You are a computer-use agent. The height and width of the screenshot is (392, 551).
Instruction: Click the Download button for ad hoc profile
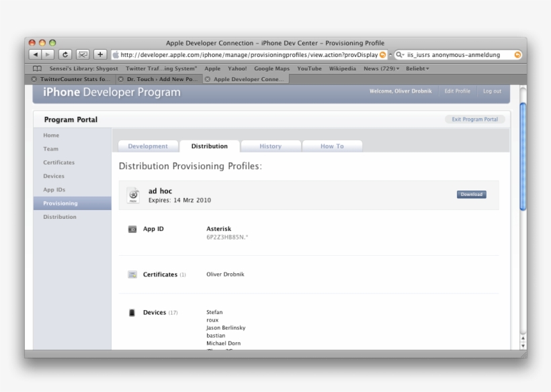[x=472, y=194]
